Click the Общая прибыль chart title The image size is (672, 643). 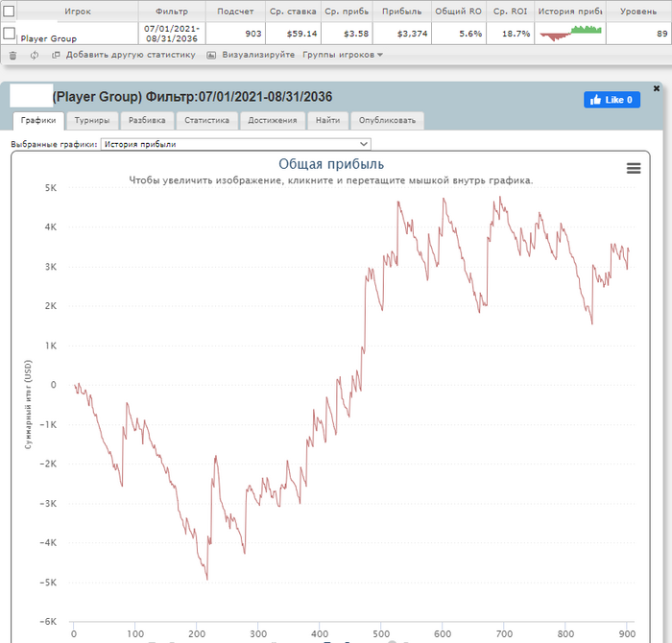tap(331, 164)
